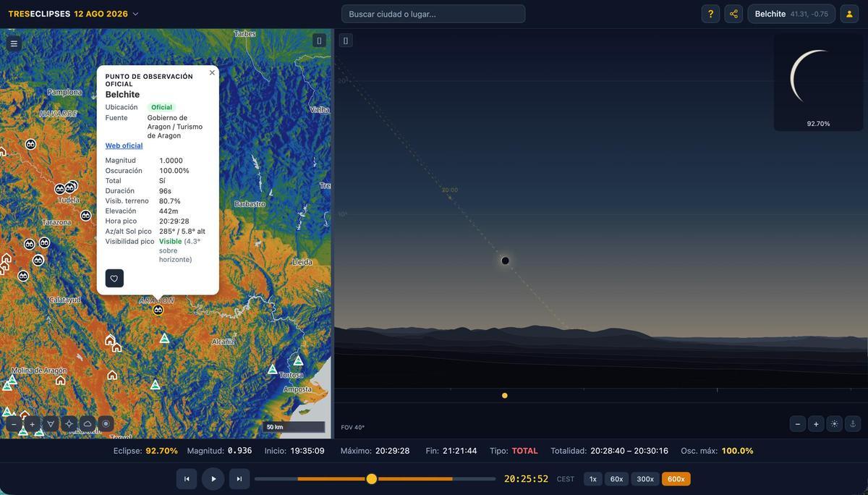Click the 20:00 label on sun path

(x=450, y=190)
